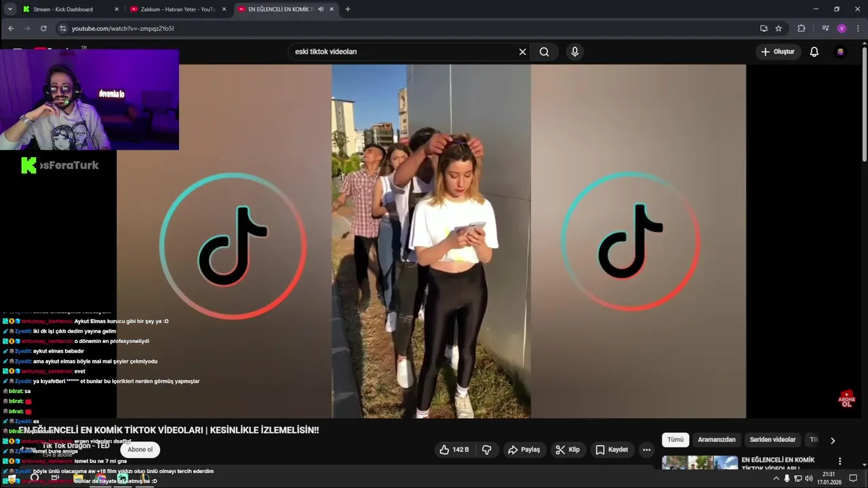Open the YouTube account avatar menu
Screen dimensions: 868x488
pos(840,52)
